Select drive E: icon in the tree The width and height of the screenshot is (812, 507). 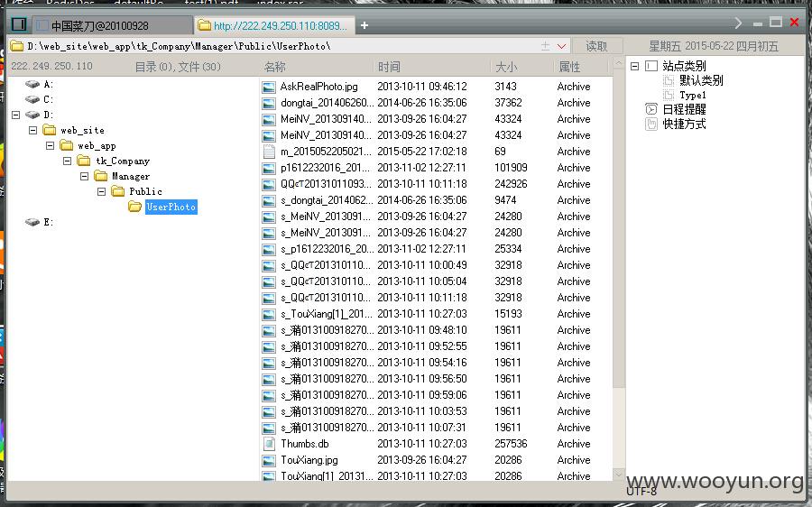point(32,222)
